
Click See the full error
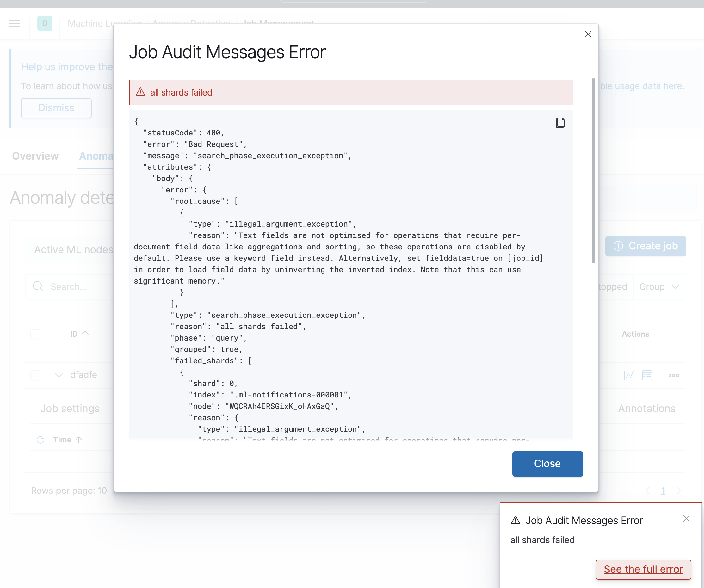click(643, 569)
